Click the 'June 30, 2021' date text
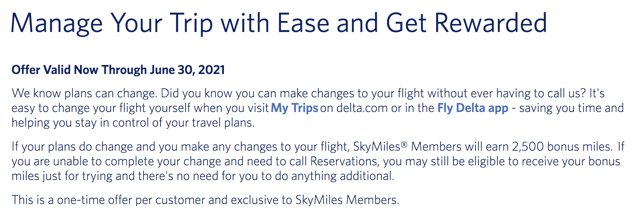644x212 pixels. coord(188,70)
